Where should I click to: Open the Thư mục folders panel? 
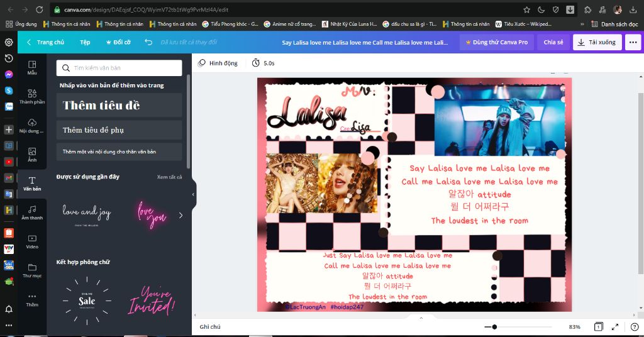click(x=32, y=270)
